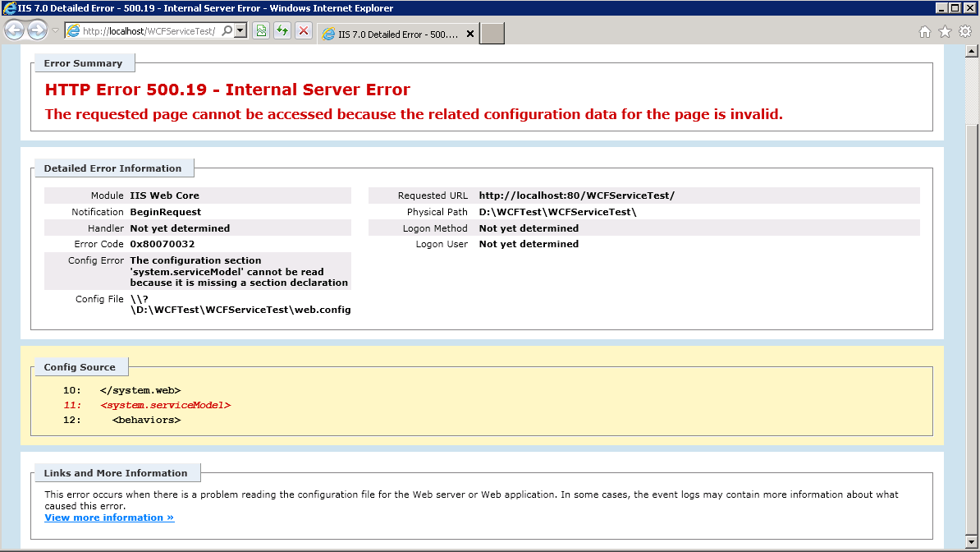This screenshot has height=552, width=980.
Task: Click the address bar with the localhost URL
Action: point(149,30)
